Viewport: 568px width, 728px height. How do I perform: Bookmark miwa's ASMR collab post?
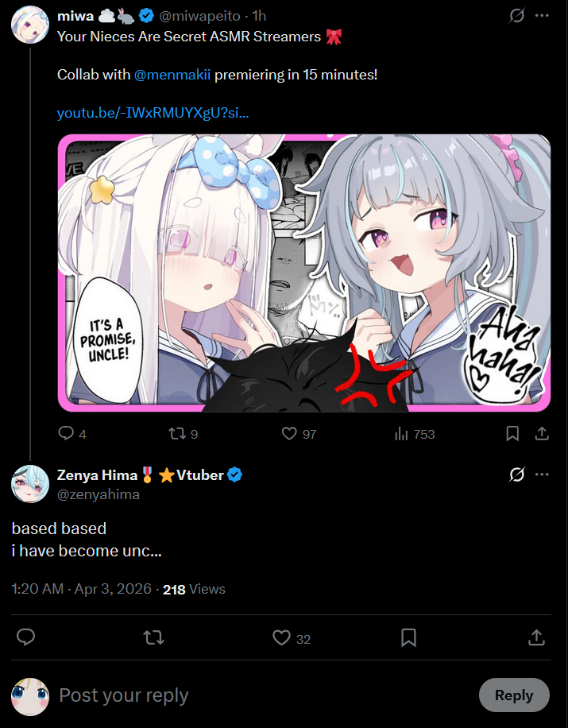(x=512, y=434)
